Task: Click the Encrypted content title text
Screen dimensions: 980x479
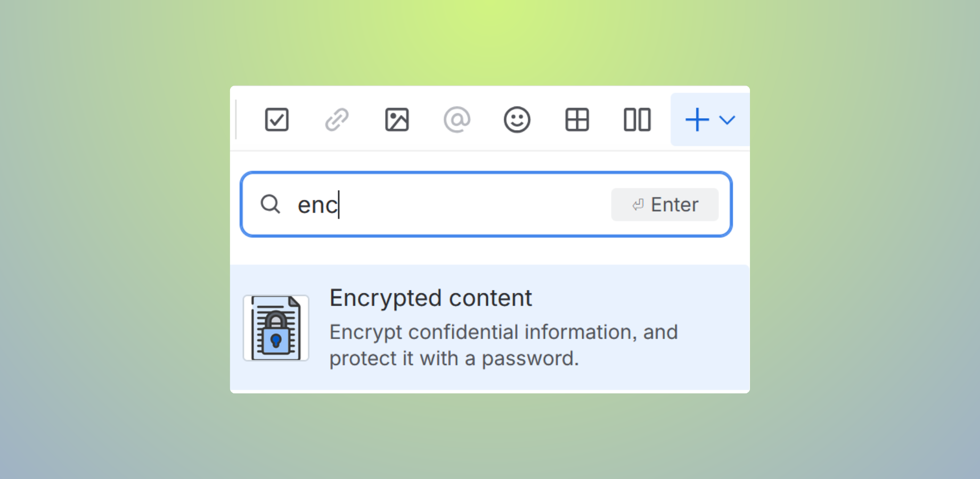Action: tap(430, 298)
